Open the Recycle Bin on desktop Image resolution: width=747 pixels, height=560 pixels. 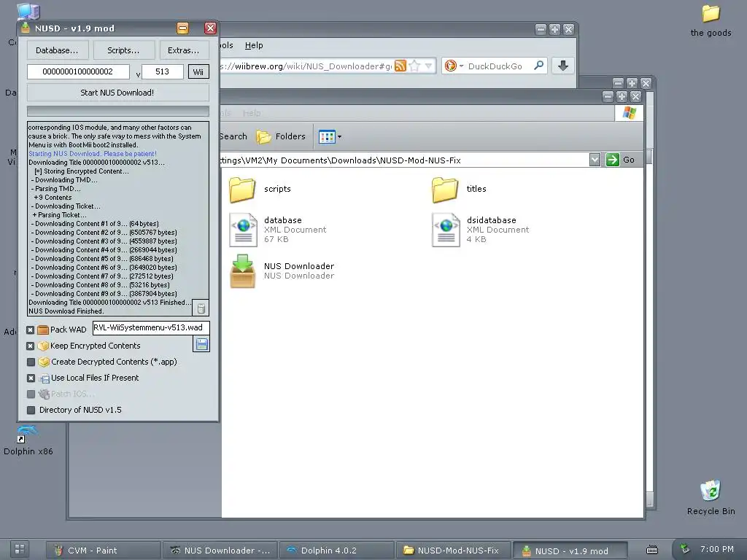pyautogui.click(x=711, y=497)
